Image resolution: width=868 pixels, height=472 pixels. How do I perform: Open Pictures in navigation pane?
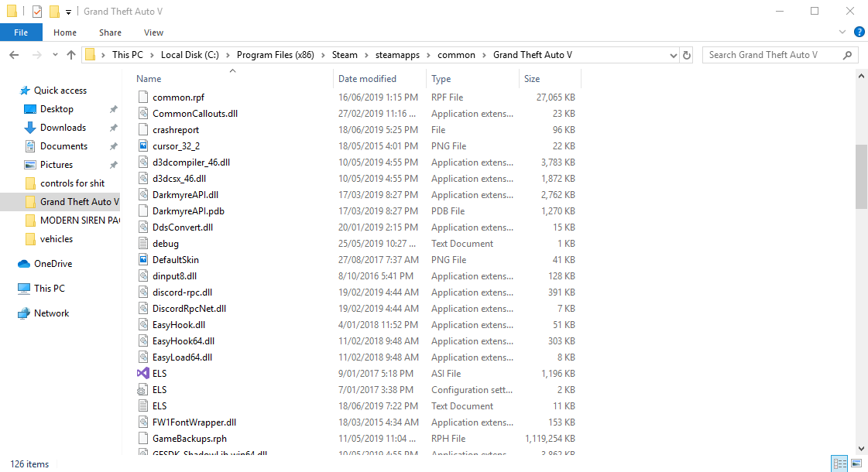(57, 164)
